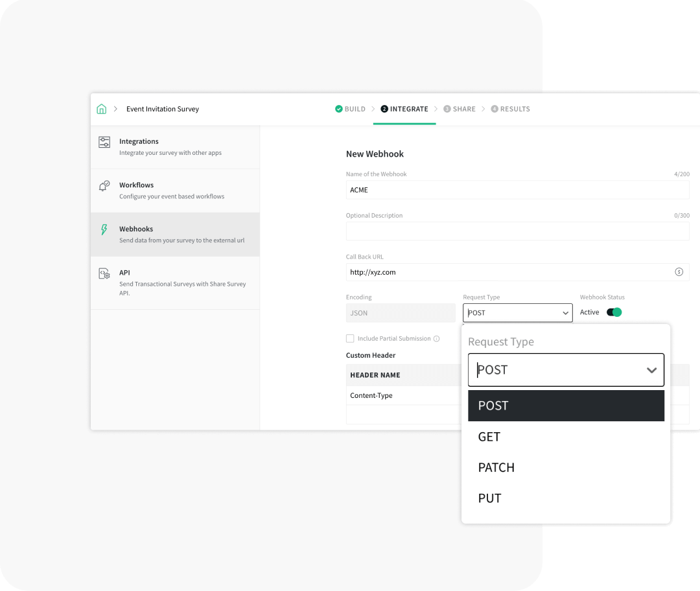The image size is (700, 591).
Task: Click the home icon in the breadcrumb
Action: coord(101,109)
